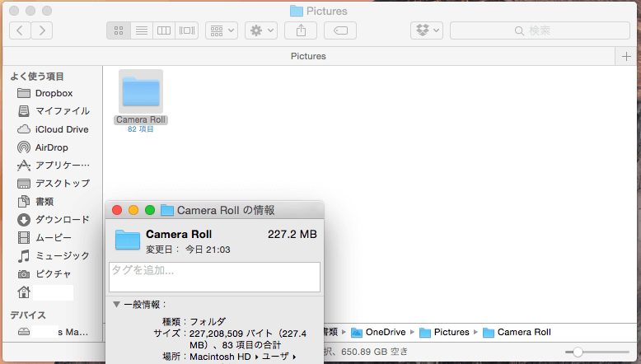Viewport: 641px width, 364px height.
Task: Open デスクトップ in the sidebar
Action: point(54,184)
